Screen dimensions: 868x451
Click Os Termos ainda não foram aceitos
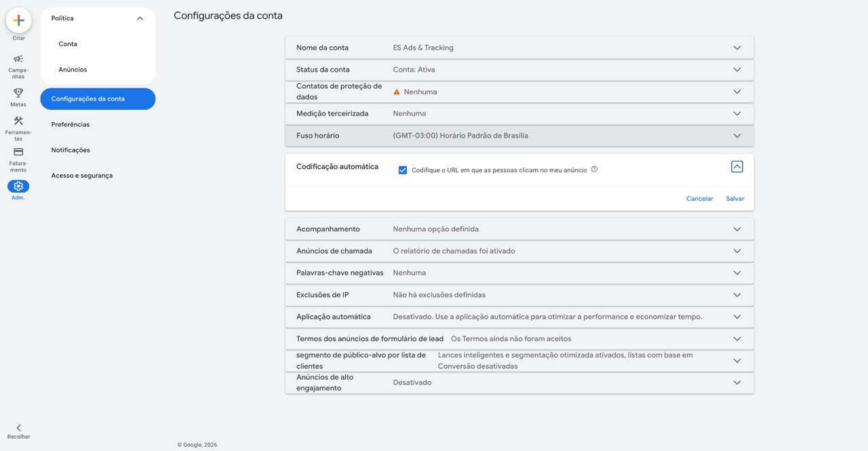click(x=511, y=339)
